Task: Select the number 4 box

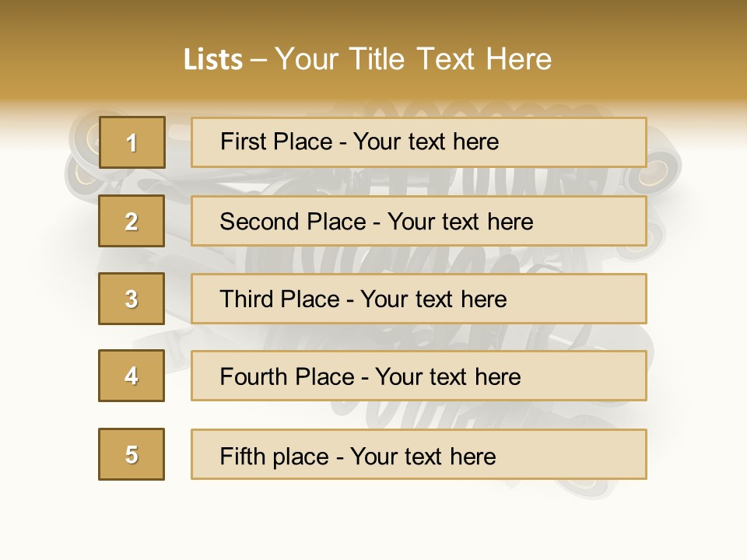Action: pyautogui.click(x=132, y=376)
